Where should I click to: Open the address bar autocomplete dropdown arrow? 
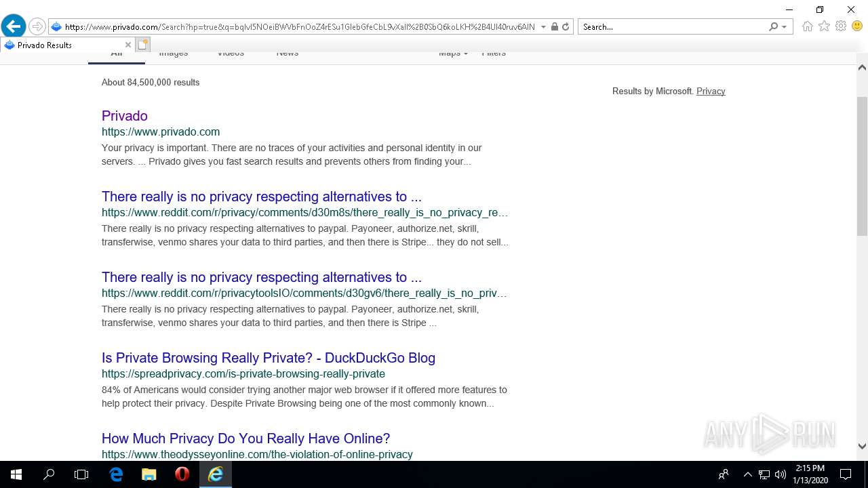click(x=543, y=27)
